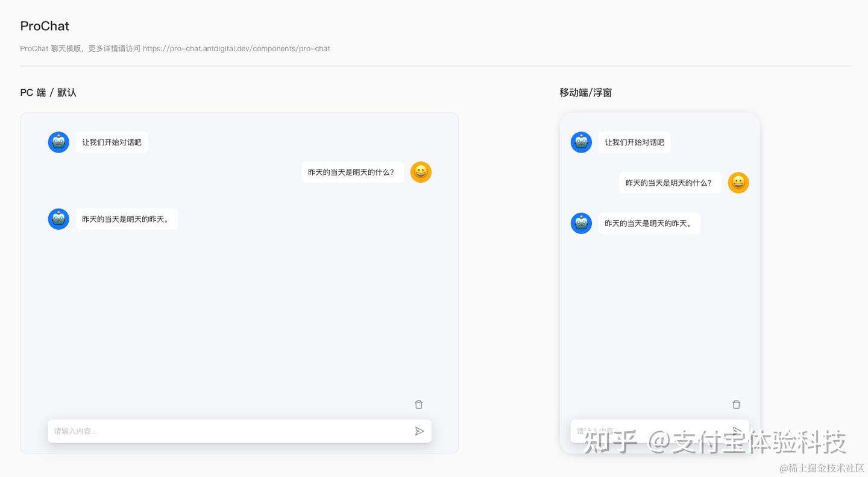Click the ProChat page title
Image resolution: width=868 pixels, height=477 pixels.
[44, 26]
